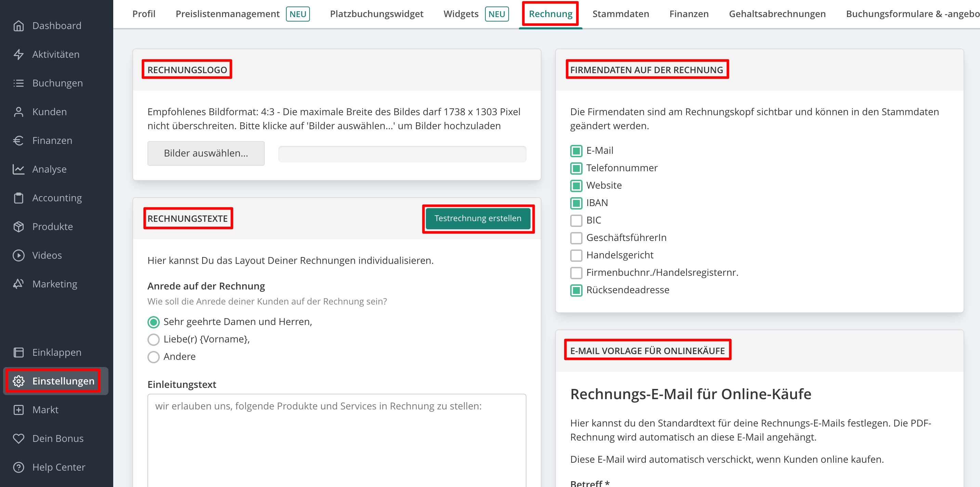Click into the Einleitungstext text area
The height and width of the screenshot is (487, 980).
click(337, 440)
